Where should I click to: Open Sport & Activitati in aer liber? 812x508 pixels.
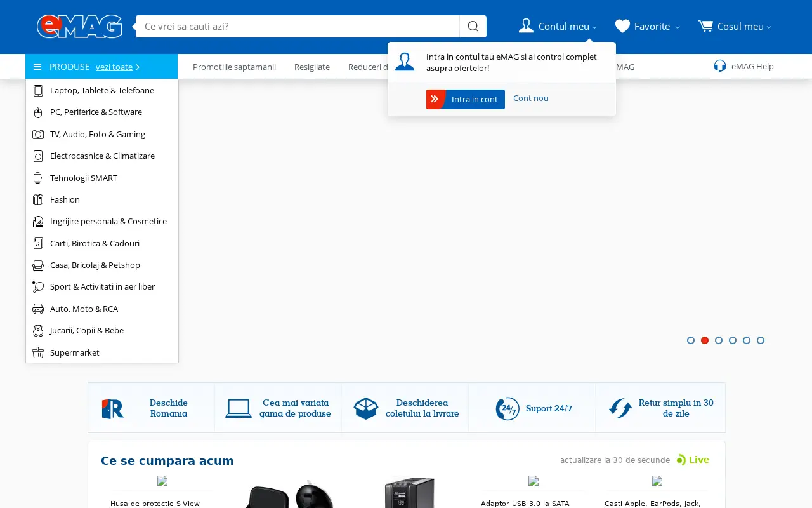[x=102, y=286]
